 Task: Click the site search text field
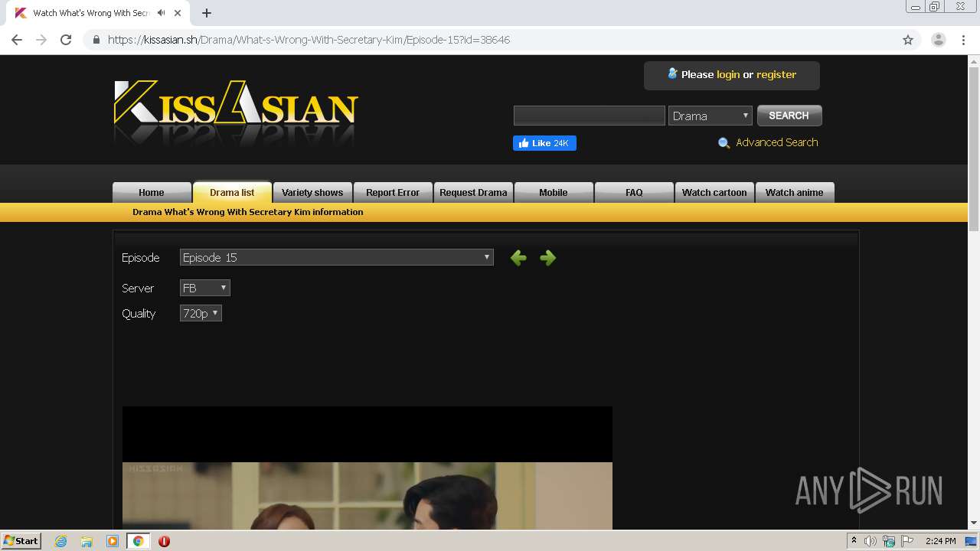click(590, 116)
